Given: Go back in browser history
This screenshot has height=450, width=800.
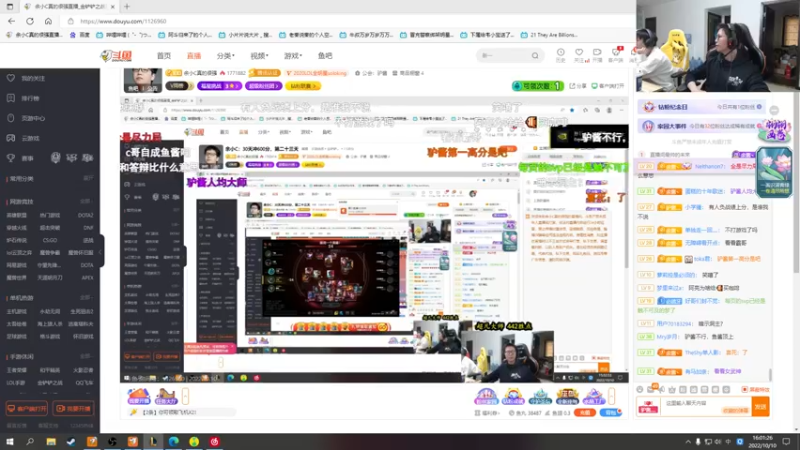Looking at the screenshot, I should point(11,21).
